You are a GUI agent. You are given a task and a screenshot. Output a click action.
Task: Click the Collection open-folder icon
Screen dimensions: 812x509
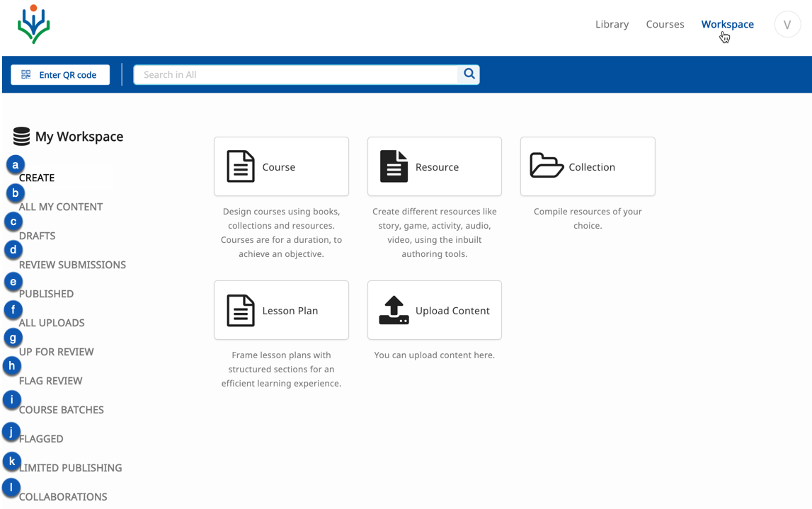point(547,166)
